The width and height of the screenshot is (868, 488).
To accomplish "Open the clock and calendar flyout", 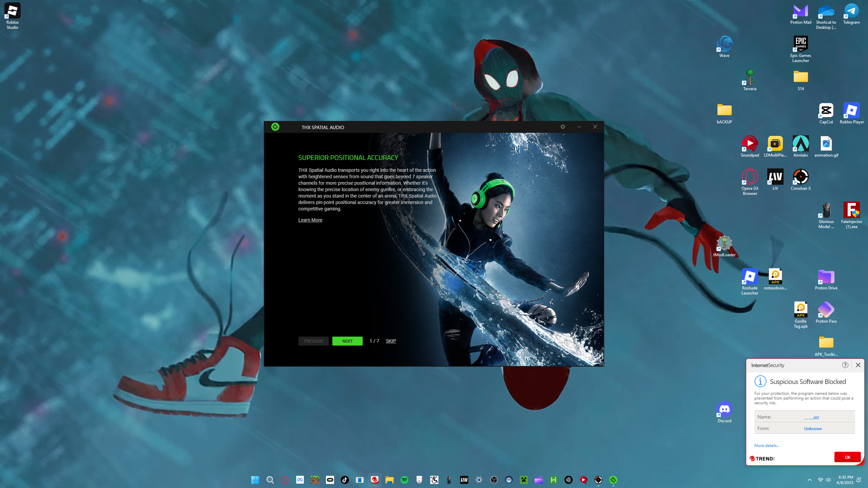I will (845, 480).
